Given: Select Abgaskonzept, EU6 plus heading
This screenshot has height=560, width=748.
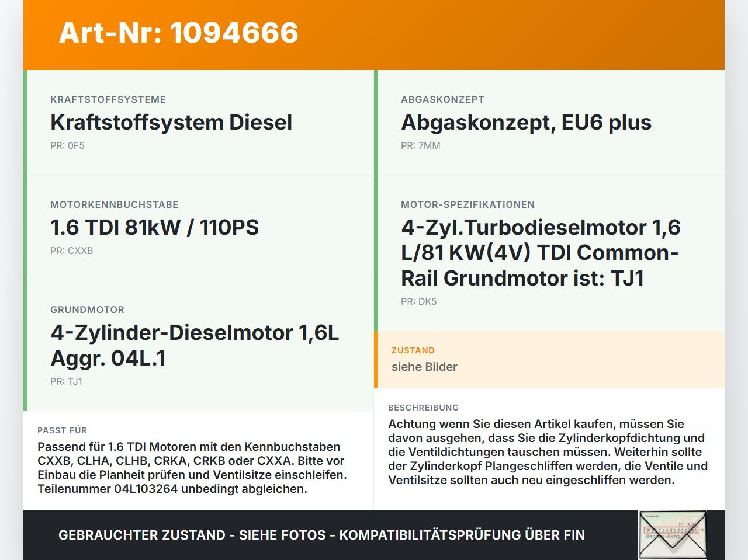Looking at the screenshot, I should [526, 123].
